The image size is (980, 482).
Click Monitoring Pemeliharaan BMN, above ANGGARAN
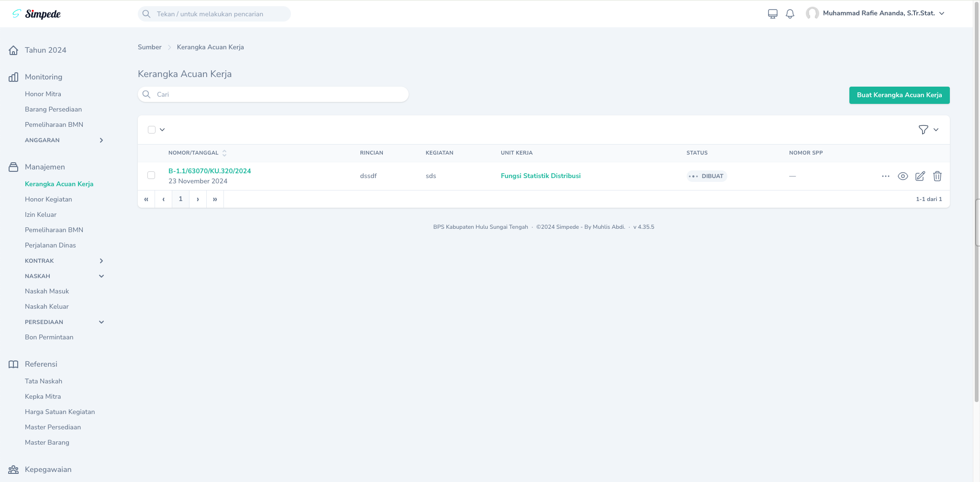(54, 125)
